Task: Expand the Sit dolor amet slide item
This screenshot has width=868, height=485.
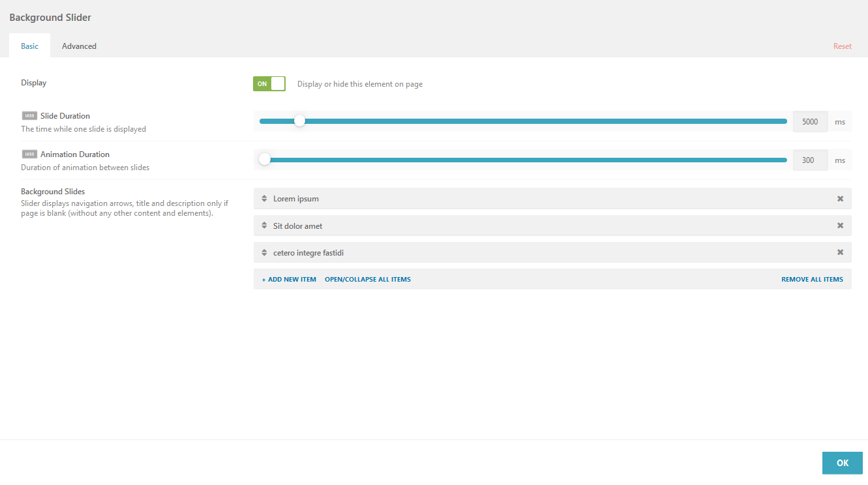Action: click(x=552, y=226)
